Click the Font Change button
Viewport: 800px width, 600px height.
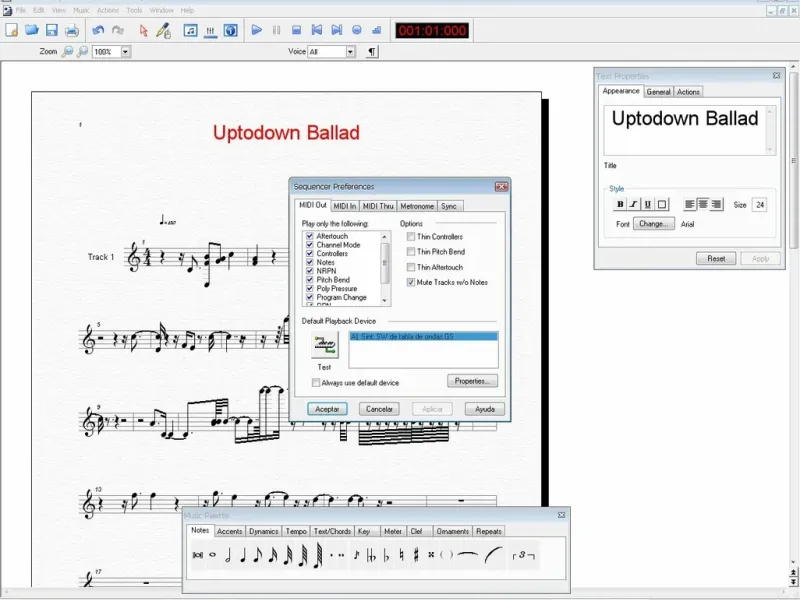click(654, 224)
